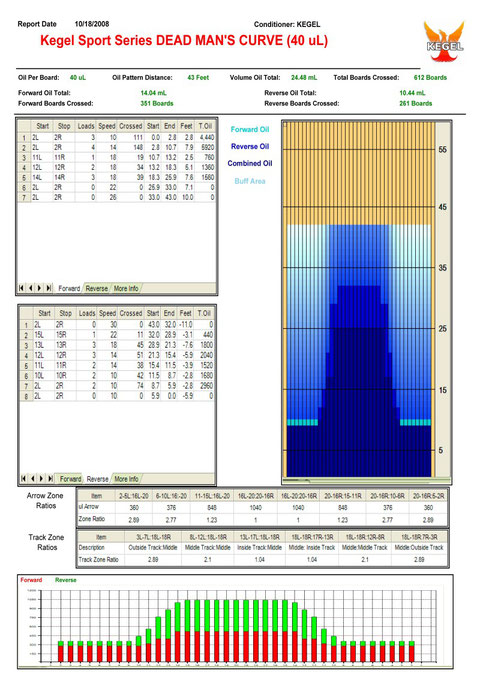Click the 55 feet distance marker

pyautogui.click(x=442, y=149)
